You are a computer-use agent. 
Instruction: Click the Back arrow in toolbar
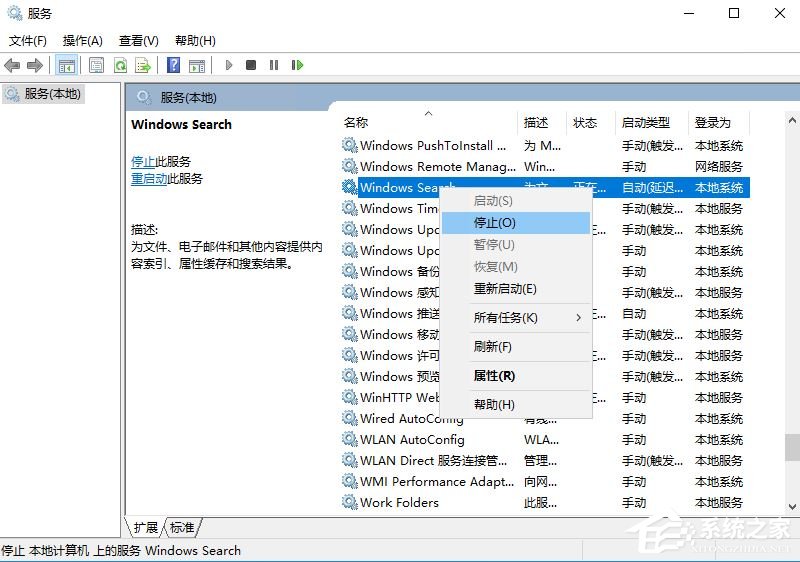(x=12, y=65)
